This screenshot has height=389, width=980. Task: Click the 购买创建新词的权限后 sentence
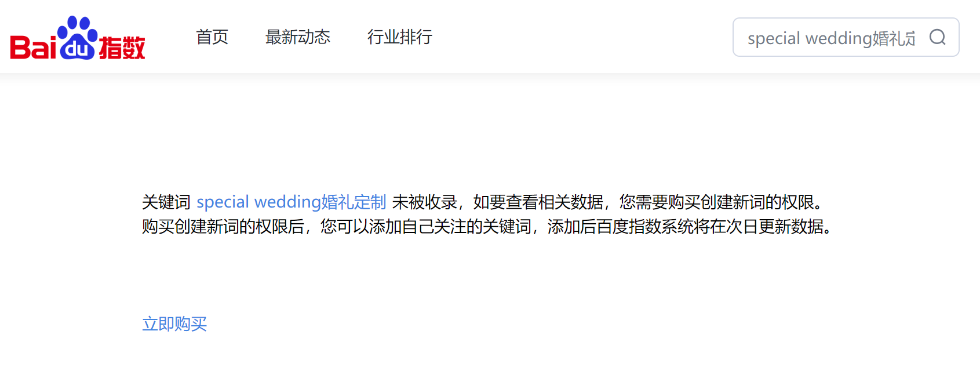pos(223,227)
